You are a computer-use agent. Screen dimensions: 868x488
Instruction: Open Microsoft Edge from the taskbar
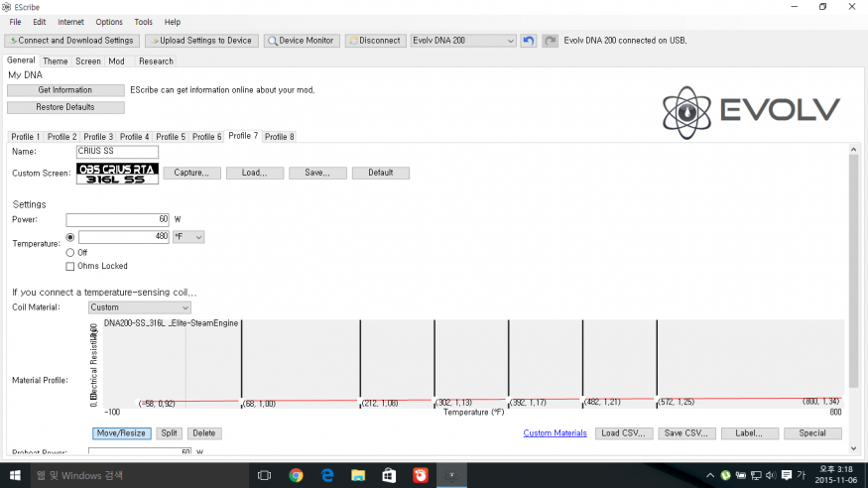point(327,475)
